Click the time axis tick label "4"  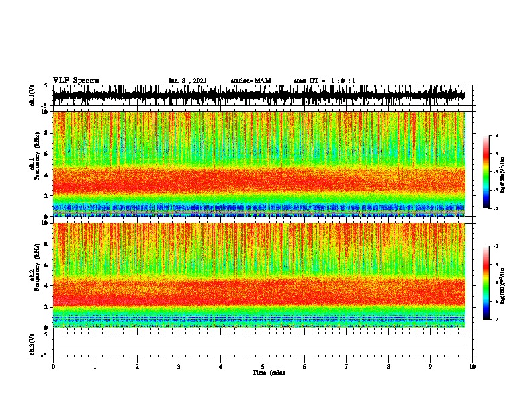221,367
